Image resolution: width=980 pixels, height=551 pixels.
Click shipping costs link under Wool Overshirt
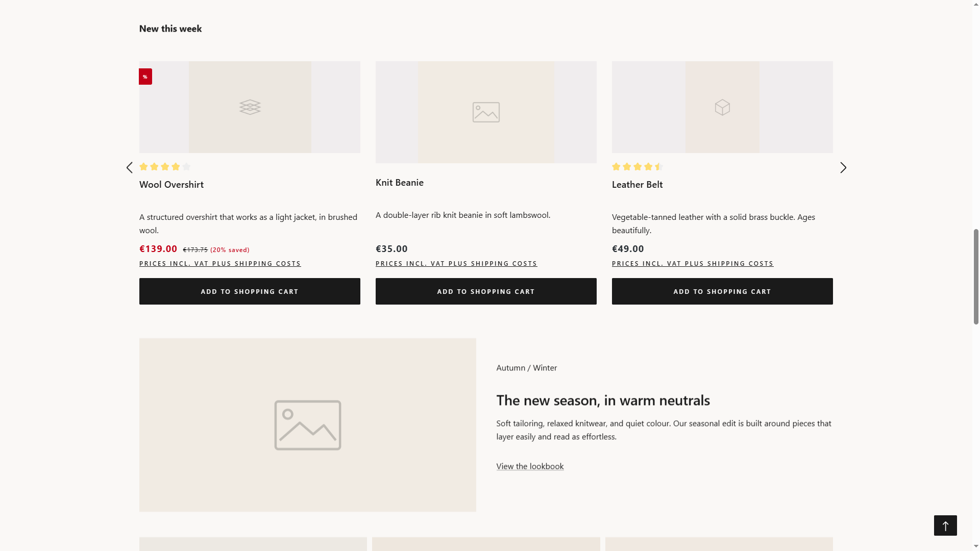click(x=220, y=264)
